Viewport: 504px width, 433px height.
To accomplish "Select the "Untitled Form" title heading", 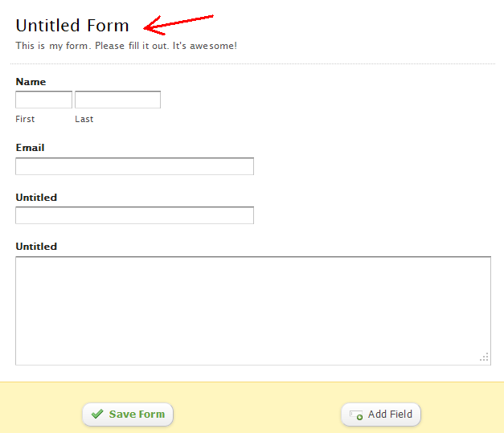I will click(72, 26).
